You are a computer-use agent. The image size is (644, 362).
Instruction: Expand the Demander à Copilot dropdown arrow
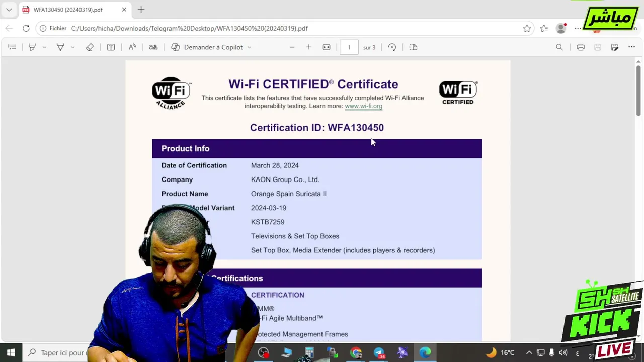pos(249,47)
